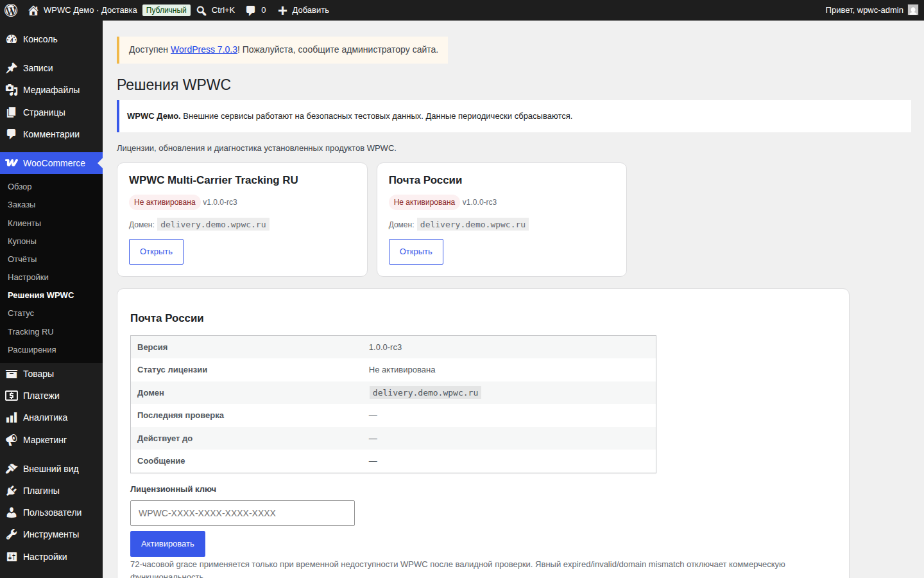
Task: Click Открыть on Почта России card
Action: pos(416,252)
